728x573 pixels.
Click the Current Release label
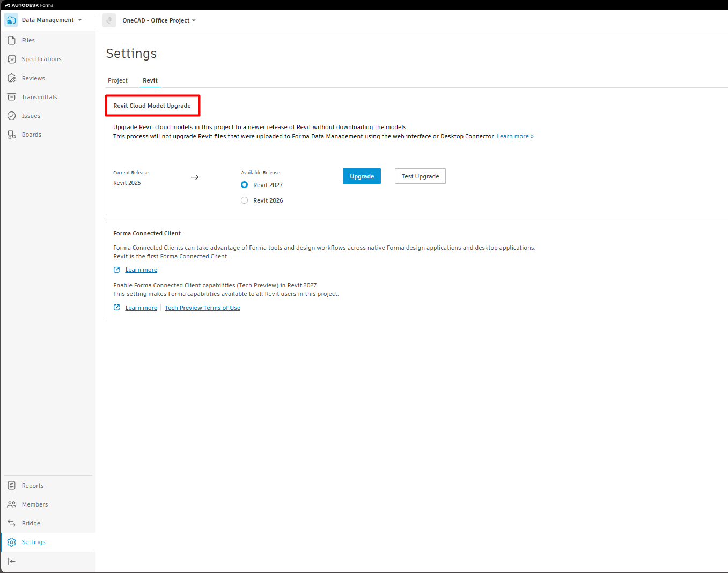click(131, 173)
